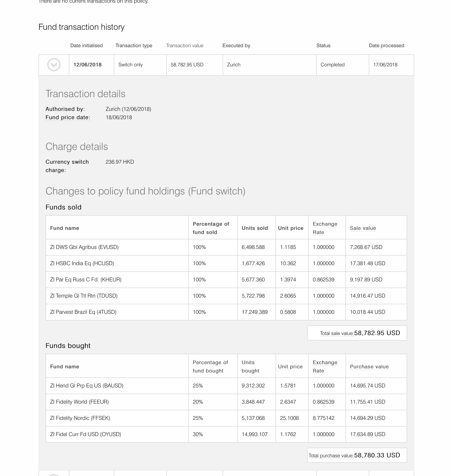Click the 7,268.67 USD sale value

(x=366, y=247)
